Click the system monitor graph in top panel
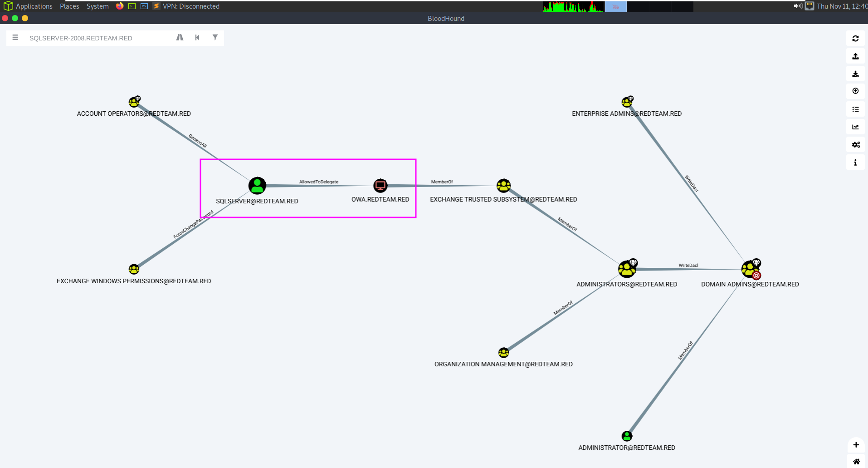This screenshot has width=868, height=468. tap(573, 6)
